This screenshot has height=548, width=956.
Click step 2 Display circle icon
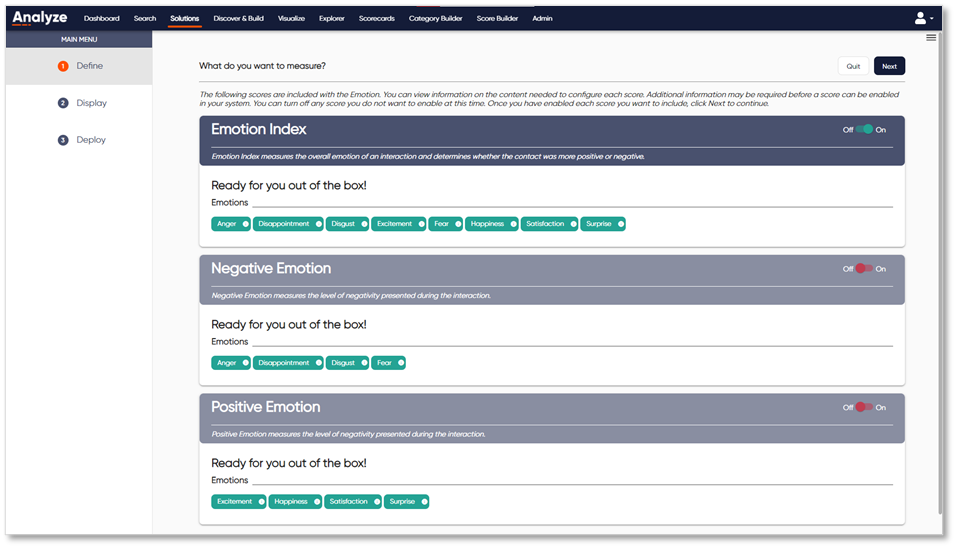point(63,103)
